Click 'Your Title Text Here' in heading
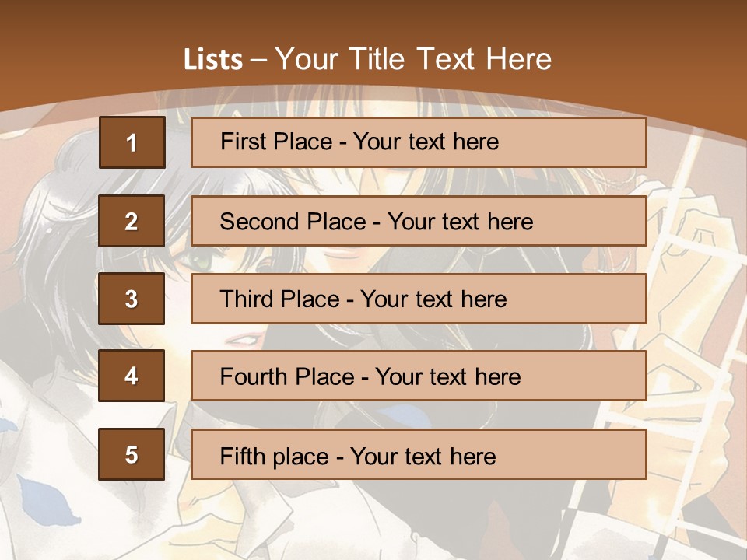This screenshot has height=560, width=747. coord(413,59)
